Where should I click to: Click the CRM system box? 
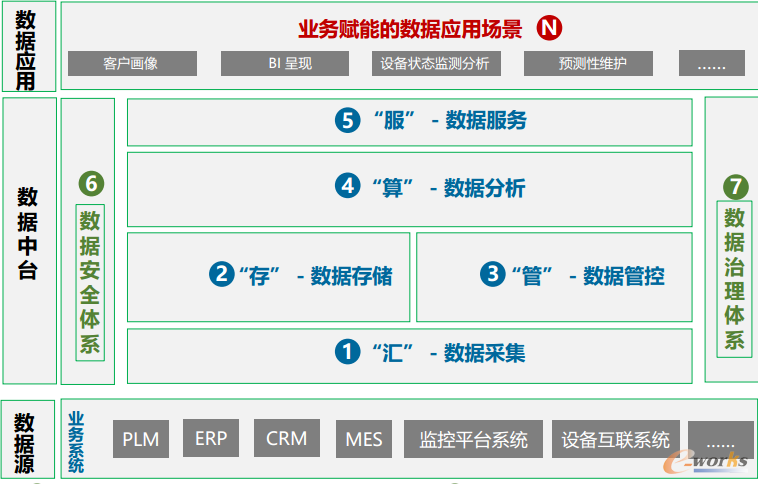click(287, 439)
